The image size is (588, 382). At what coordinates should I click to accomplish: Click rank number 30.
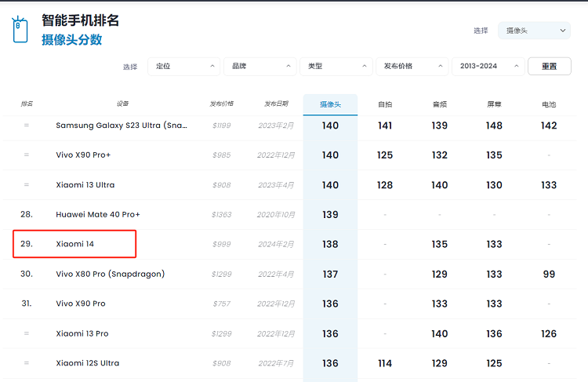pyautogui.click(x=27, y=274)
